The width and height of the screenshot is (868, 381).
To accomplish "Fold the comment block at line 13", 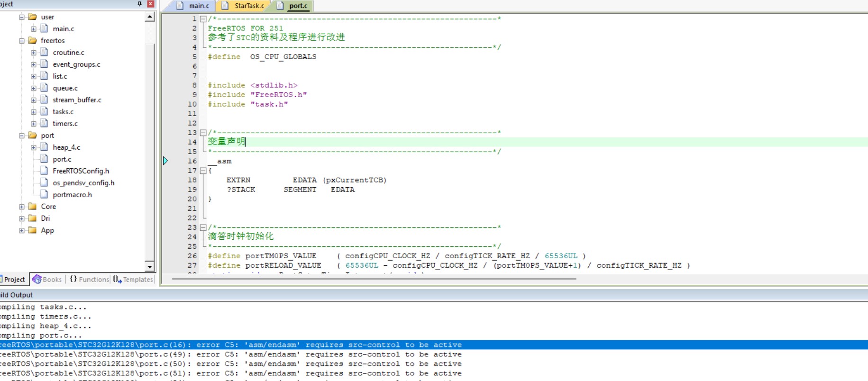I will coord(203,133).
